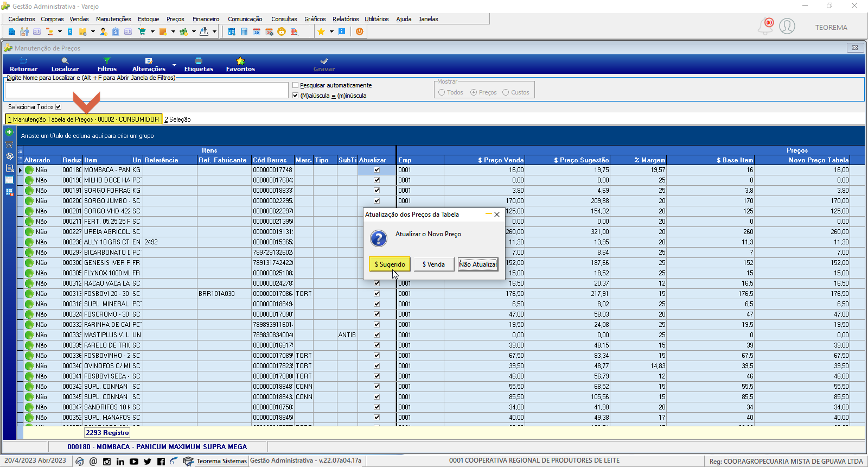Enable Pesquisar automaticamente checkbox
Viewport: 868px width, 467px height.
296,85
